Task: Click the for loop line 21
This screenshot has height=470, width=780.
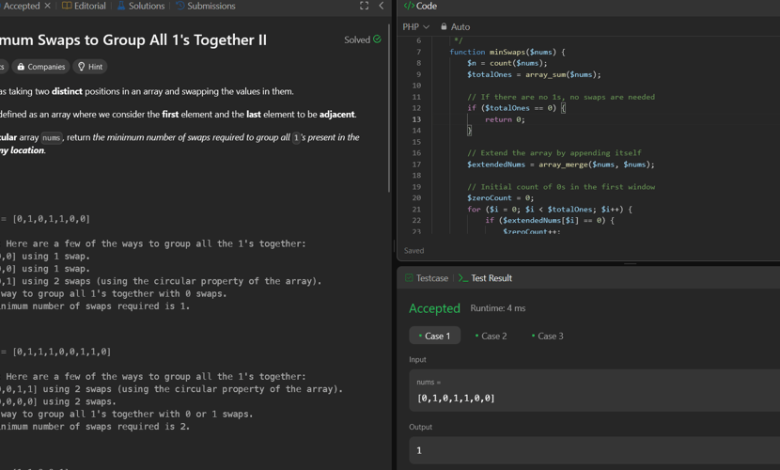Action: pyautogui.click(x=550, y=209)
